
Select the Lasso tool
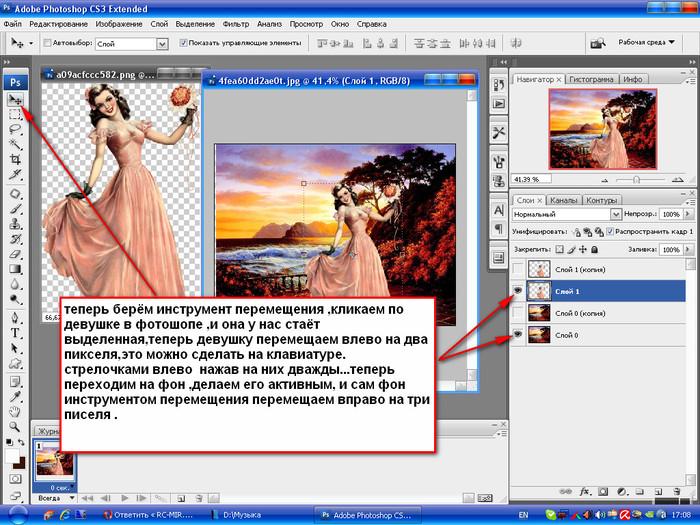click(16, 129)
